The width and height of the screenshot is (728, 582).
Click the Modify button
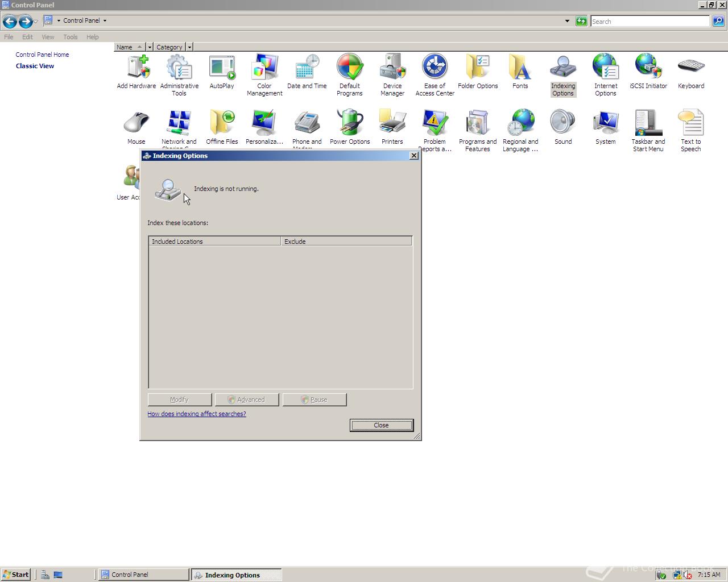click(180, 400)
